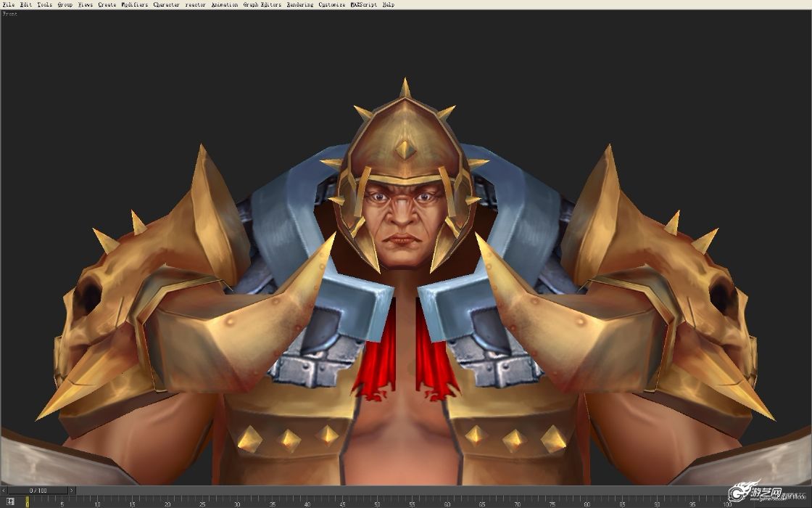This screenshot has width=812, height=508.
Task: Step to next frame with right arrow
Action: 72,491
